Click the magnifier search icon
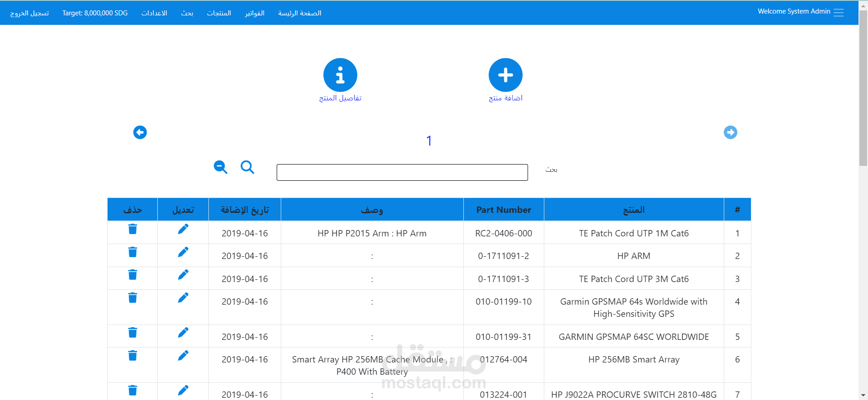This screenshot has width=868, height=400. 247,167
